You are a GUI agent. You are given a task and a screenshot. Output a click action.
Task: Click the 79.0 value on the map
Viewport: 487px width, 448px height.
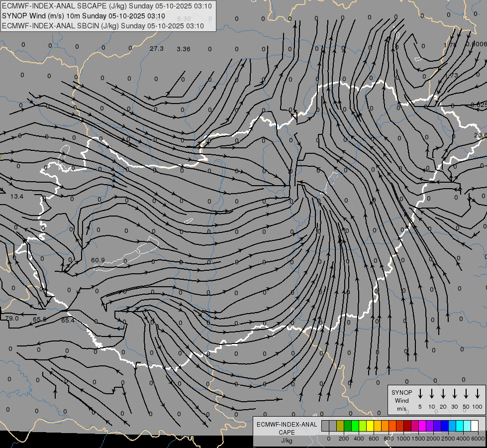12,319
